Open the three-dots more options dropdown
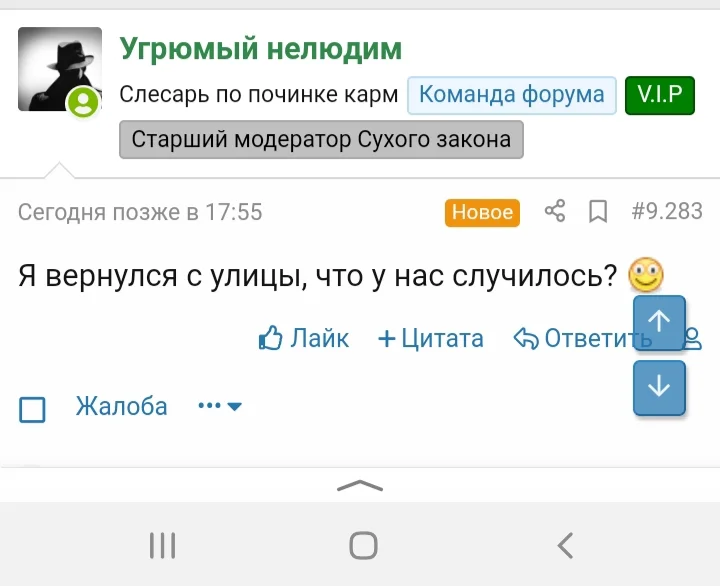 pos(220,406)
